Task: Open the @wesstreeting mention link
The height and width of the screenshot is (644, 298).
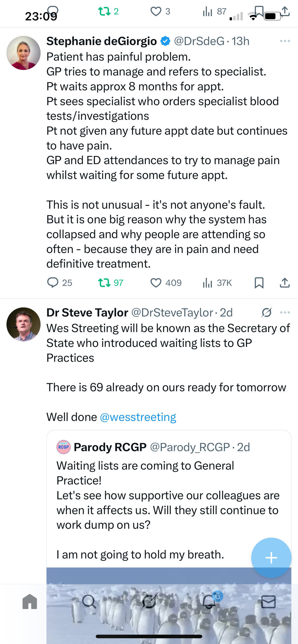Action: pos(138,417)
